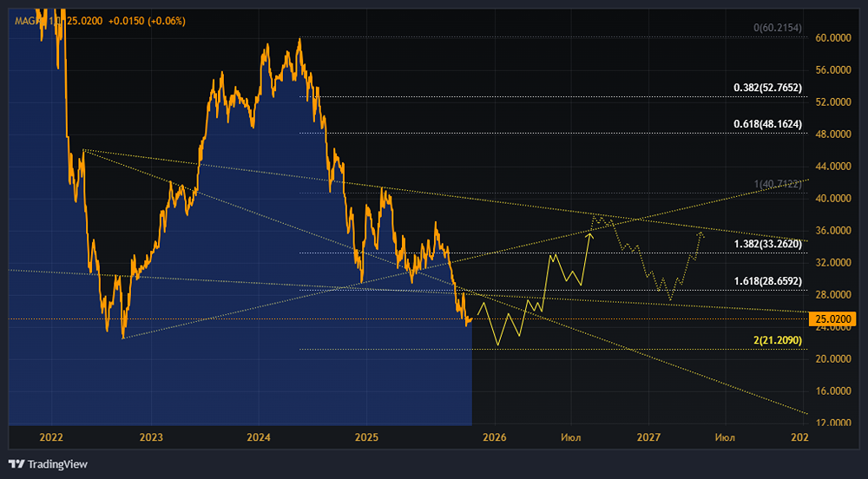Click the 16.0000 price axis label
Viewport: 868px width, 479px height.
click(833, 390)
